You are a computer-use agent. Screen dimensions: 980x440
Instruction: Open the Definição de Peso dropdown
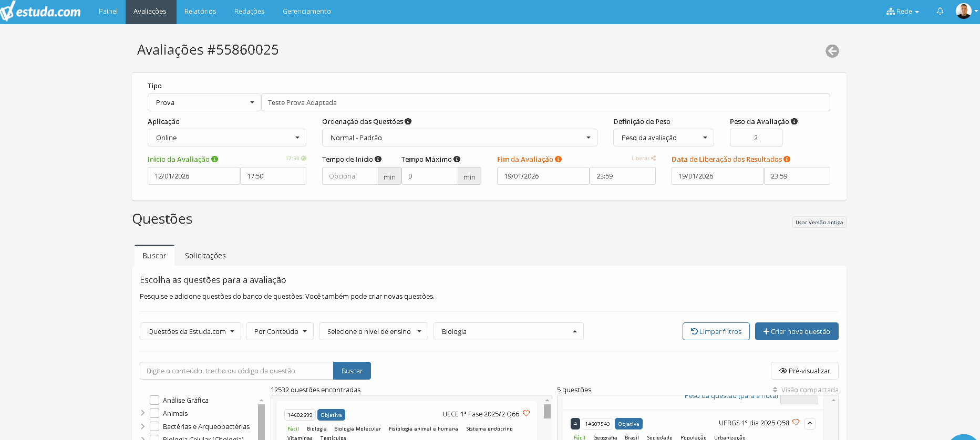[x=664, y=138]
